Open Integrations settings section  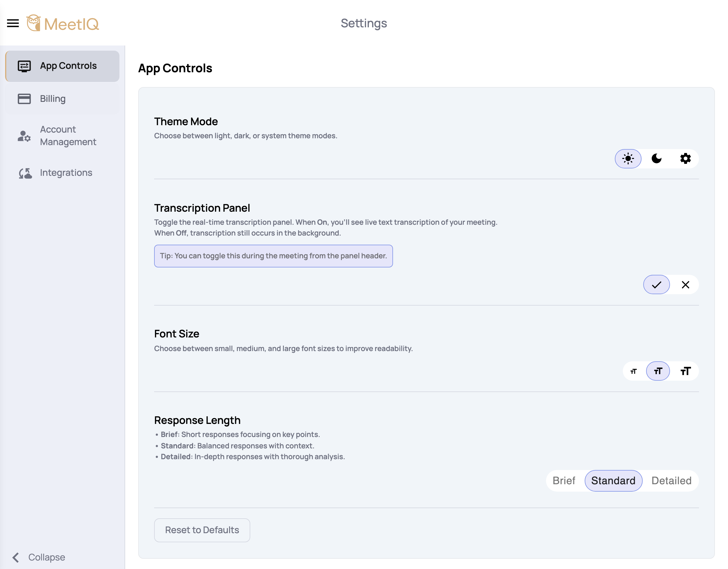point(62,173)
